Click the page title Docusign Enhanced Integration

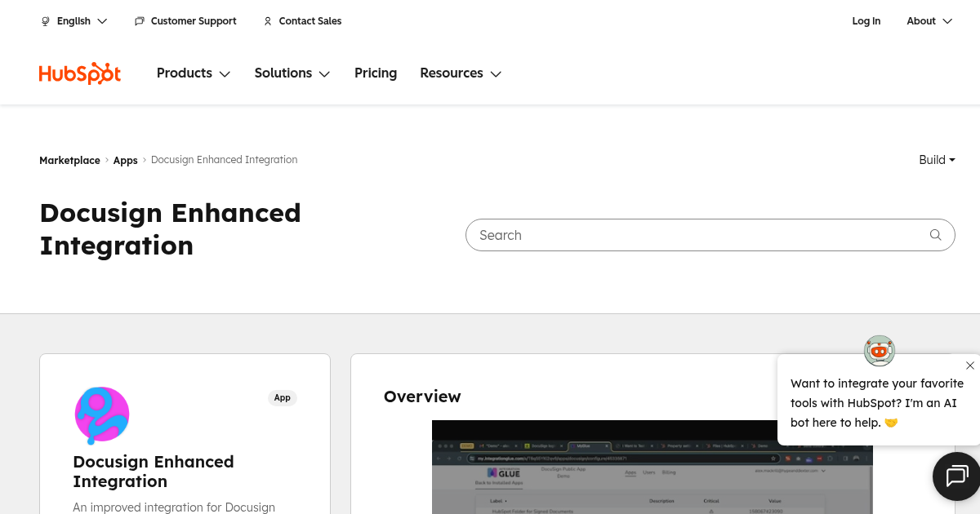[x=170, y=229]
